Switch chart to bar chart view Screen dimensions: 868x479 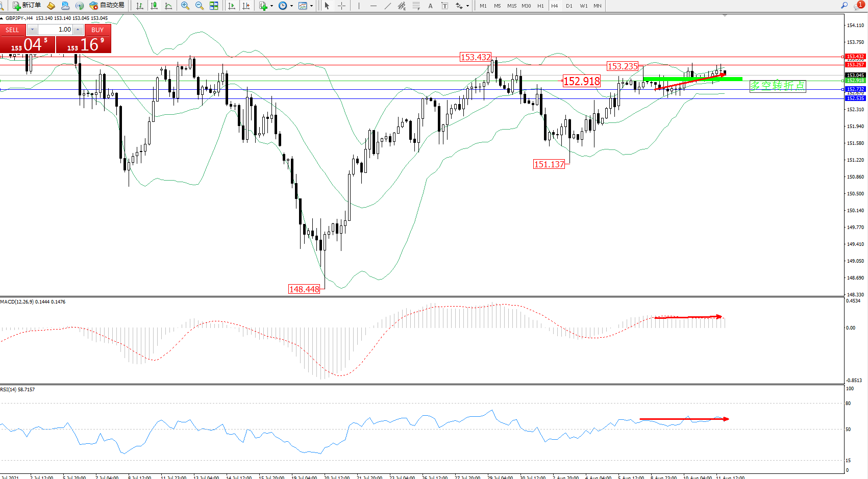coord(139,6)
